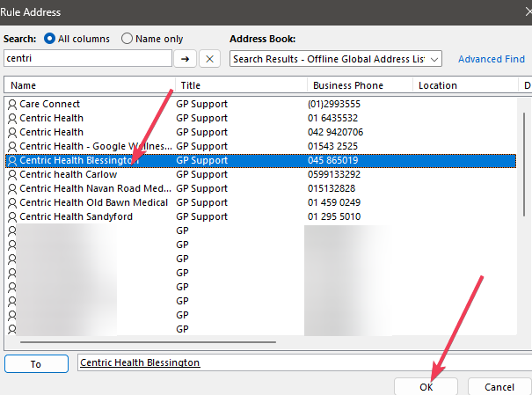Click contact icon beside Centric Health Navan Road
532x395 pixels.
click(12, 188)
